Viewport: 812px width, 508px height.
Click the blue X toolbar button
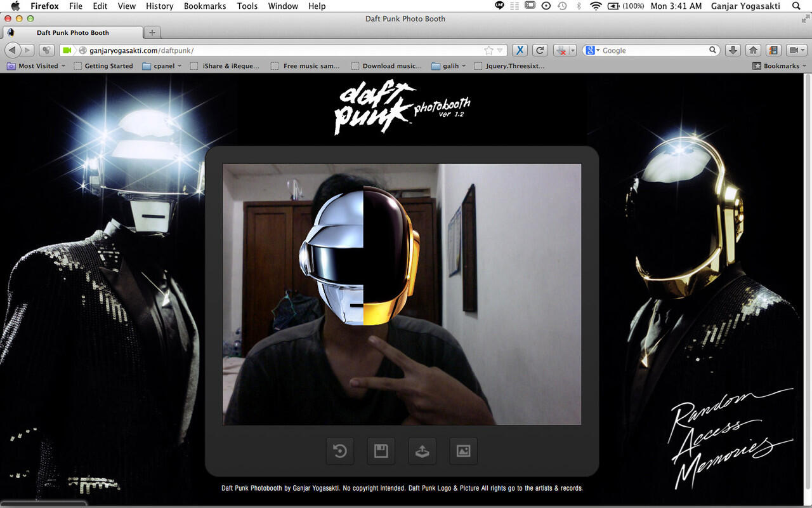click(x=520, y=50)
